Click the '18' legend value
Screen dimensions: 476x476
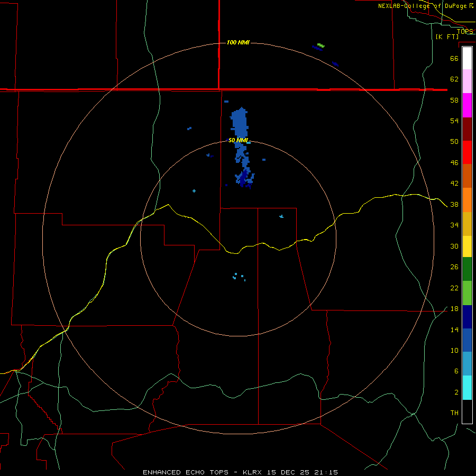[454, 309]
